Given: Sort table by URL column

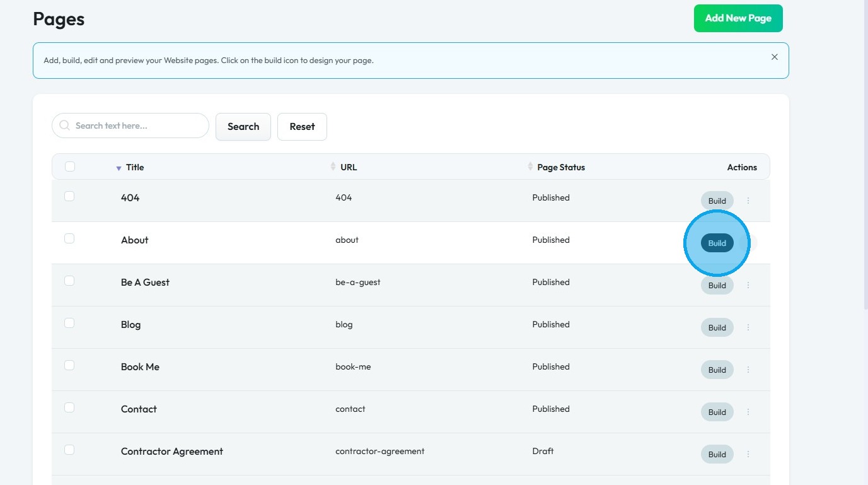Looking at the screenshot, I should click(x=333, y=167).
